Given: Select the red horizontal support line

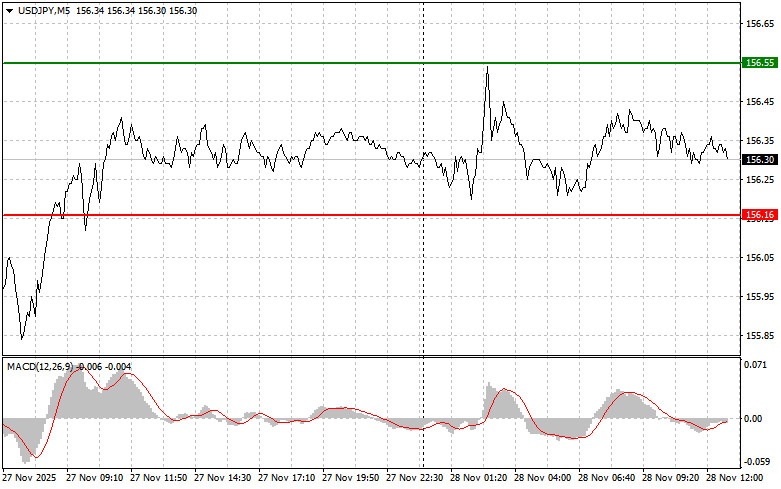Looking at the screenshot, I should coord(371,216).
